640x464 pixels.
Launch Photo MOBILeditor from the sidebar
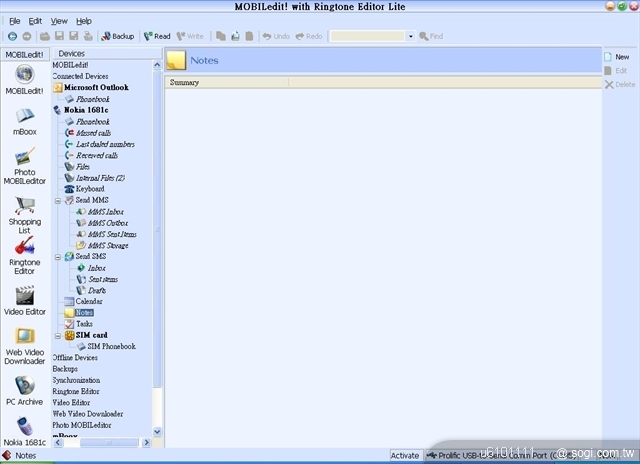point(24,157)
